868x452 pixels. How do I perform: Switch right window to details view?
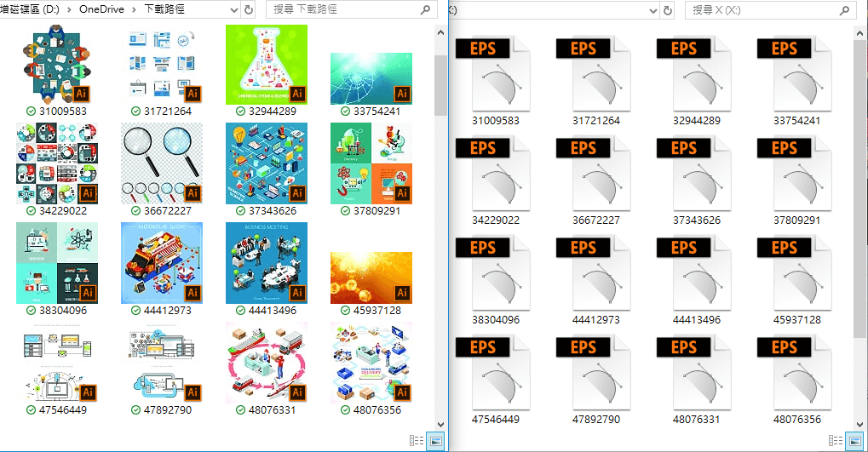(x=836, y=441)
